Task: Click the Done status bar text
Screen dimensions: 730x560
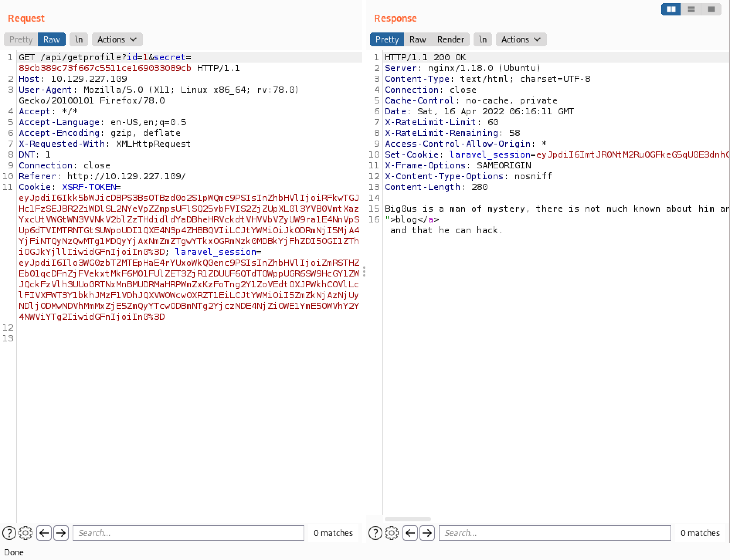Action: click(x=14, y=552)
